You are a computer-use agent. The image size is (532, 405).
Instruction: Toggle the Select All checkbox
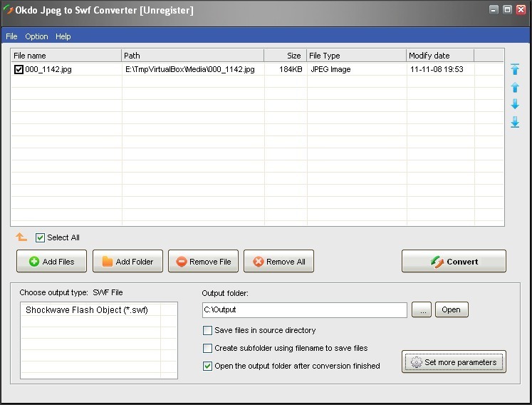tap(40, 237)
